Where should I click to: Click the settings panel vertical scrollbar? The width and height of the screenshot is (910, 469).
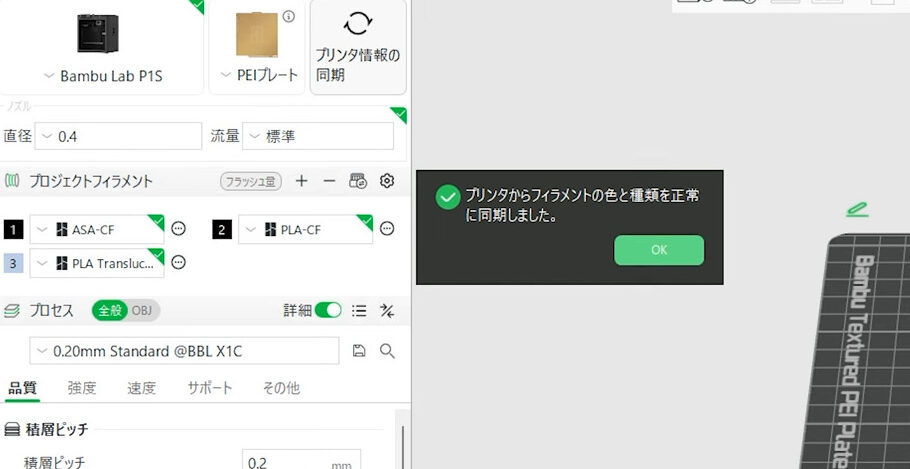(x=403, y=446)
